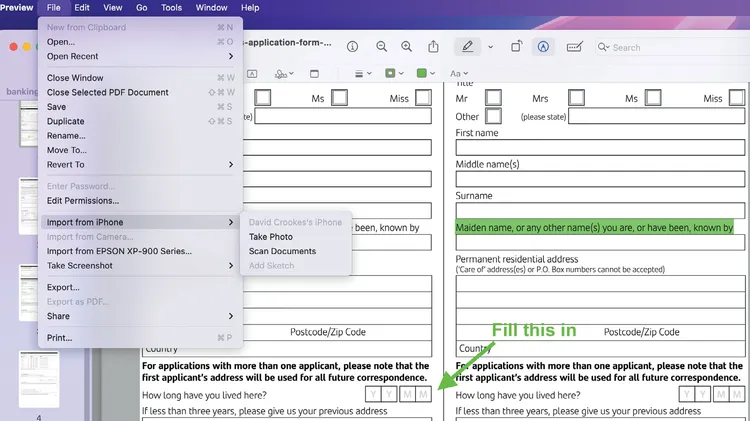Open the Window menu
Image resolution: width=750 pixels, height=421 pixels.
pyautogui.click(x=211, y=8)
